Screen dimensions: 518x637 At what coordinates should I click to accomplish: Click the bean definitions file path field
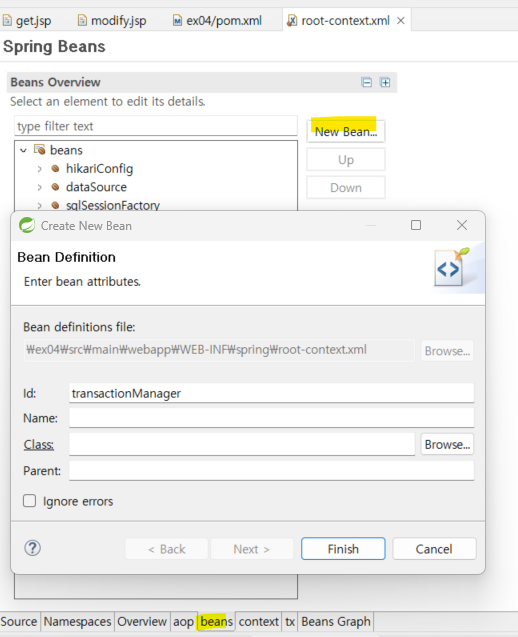(x=219, y=350)
